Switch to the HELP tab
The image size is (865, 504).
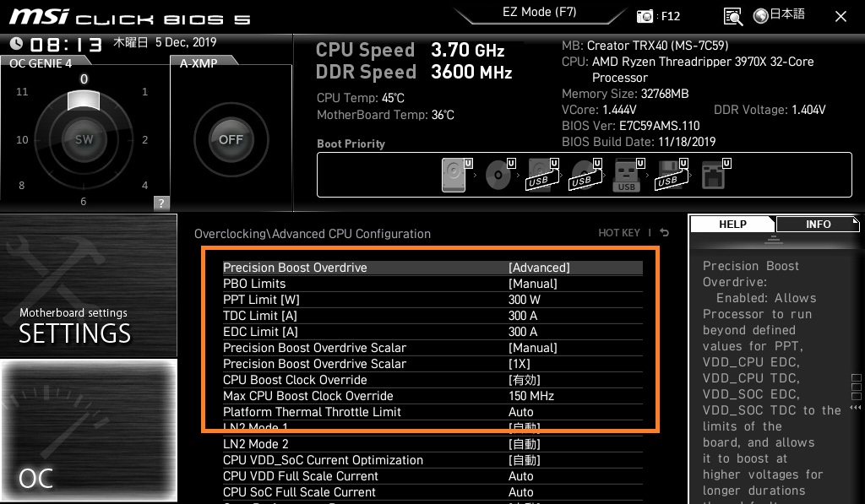732,225
